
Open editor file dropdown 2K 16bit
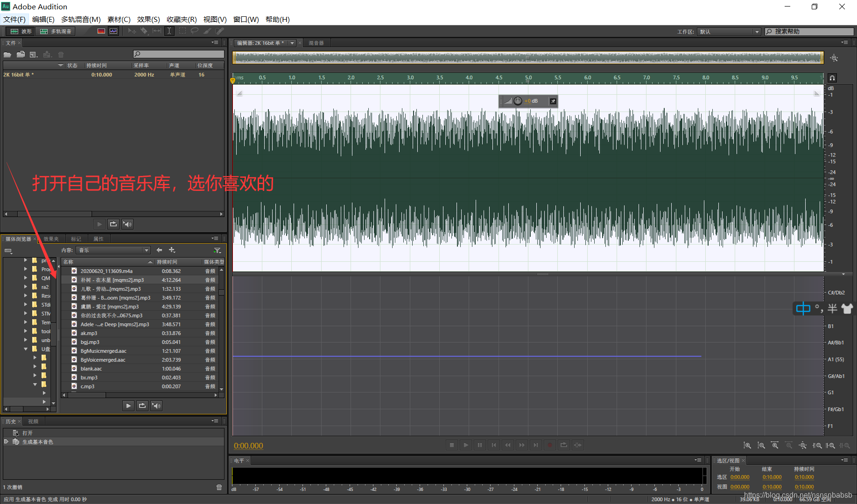292,43
